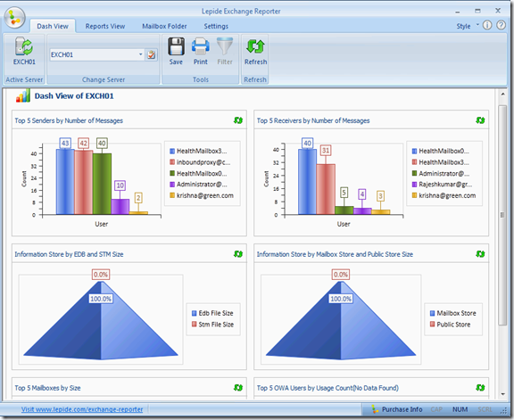Screen dimensions: 514x420
Task: Click the red bar labeled 42 in Senders chart
Action: (84, 183)
